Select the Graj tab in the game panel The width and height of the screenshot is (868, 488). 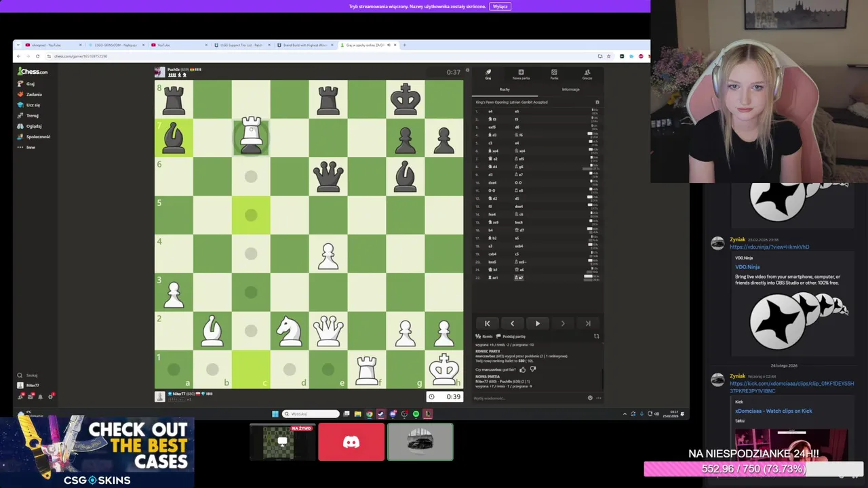pyautogui.click(x=488, y=74)
